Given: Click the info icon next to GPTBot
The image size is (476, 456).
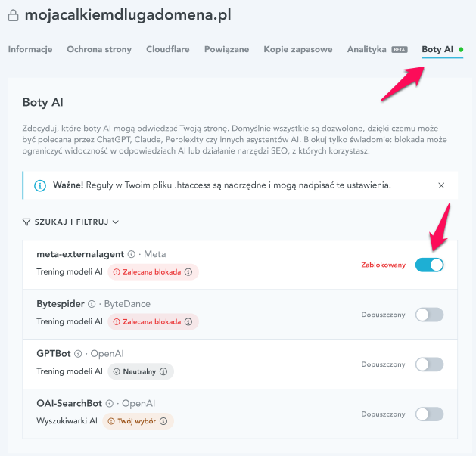Looking at the screenshot, I should (x=78, y=354).
